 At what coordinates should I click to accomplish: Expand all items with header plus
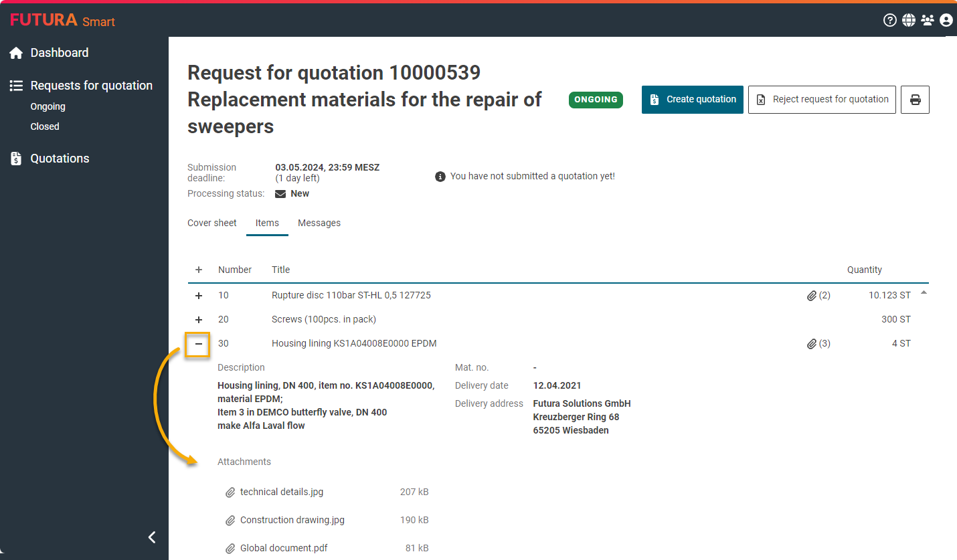coord(198,270)
